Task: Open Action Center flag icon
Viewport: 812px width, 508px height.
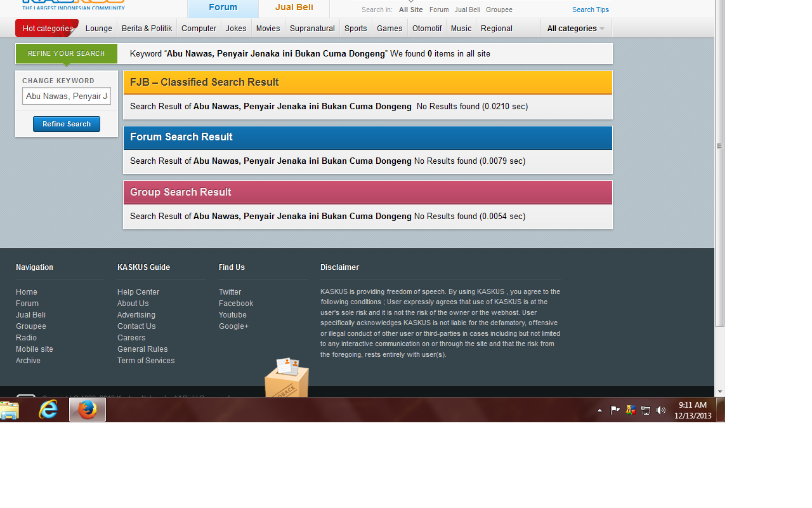Action: click(615, 410)
